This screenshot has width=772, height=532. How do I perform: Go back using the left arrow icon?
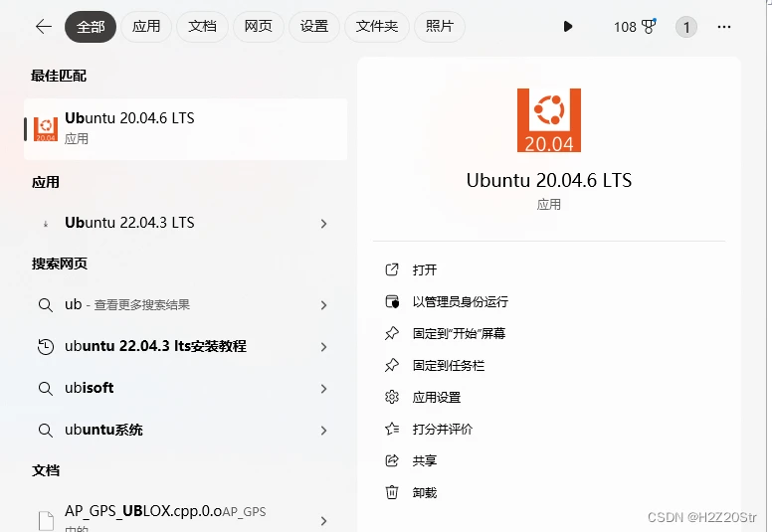pos(44,27)
